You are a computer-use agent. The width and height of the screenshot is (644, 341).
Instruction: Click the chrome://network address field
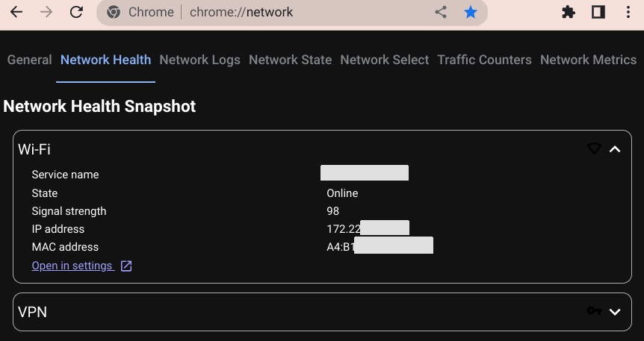[x=299, y=13]
